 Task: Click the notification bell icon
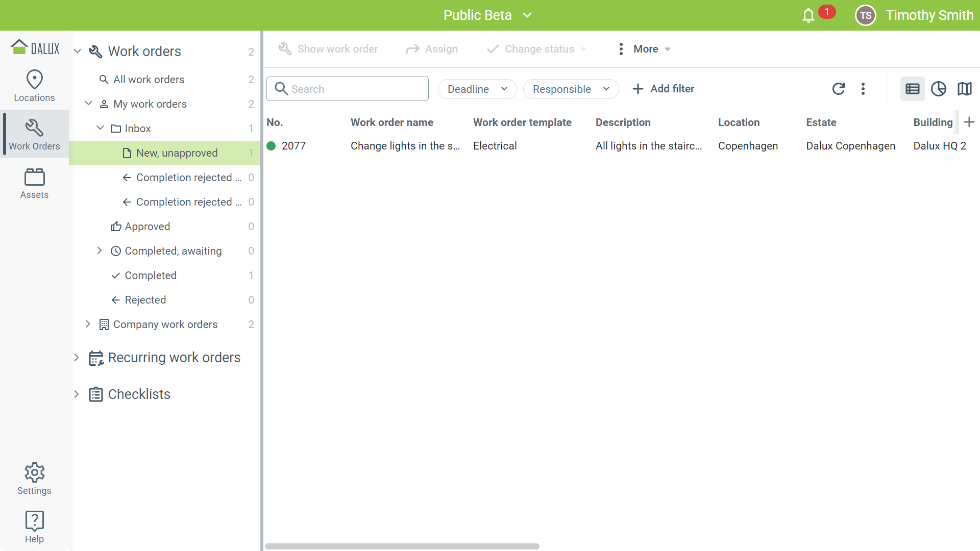pos(808,15)
